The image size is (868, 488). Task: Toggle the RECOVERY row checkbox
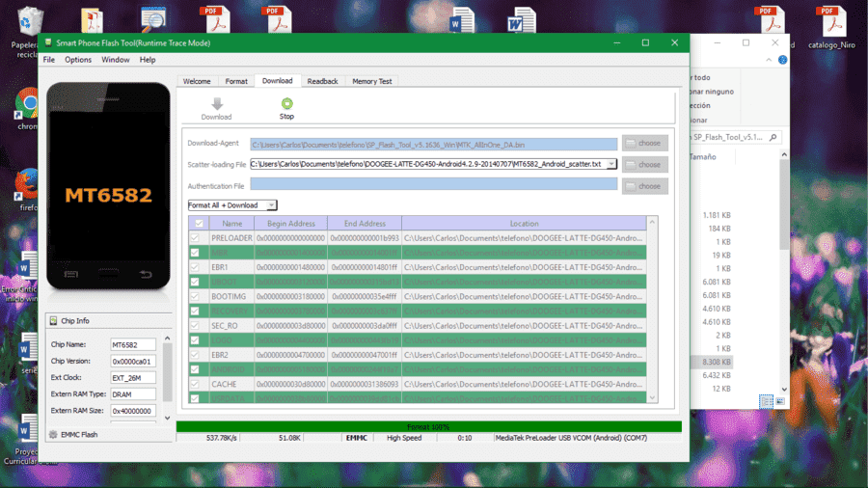195,311
